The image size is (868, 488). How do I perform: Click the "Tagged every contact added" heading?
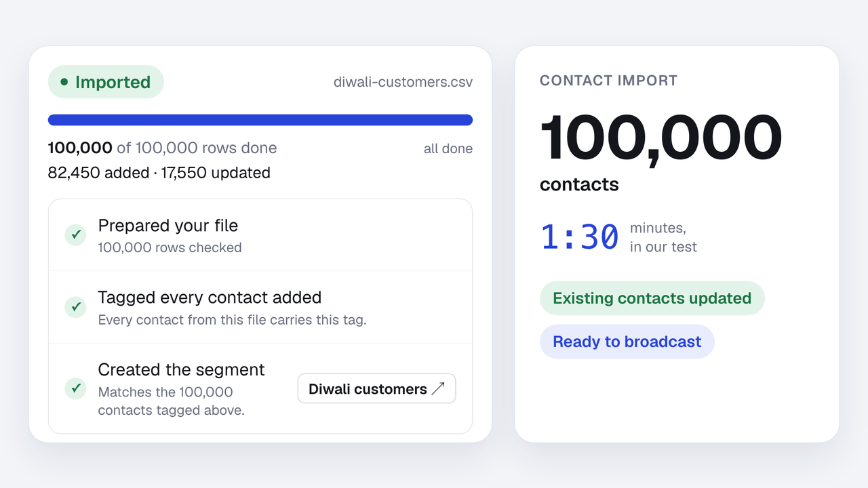tap(210, 298)
